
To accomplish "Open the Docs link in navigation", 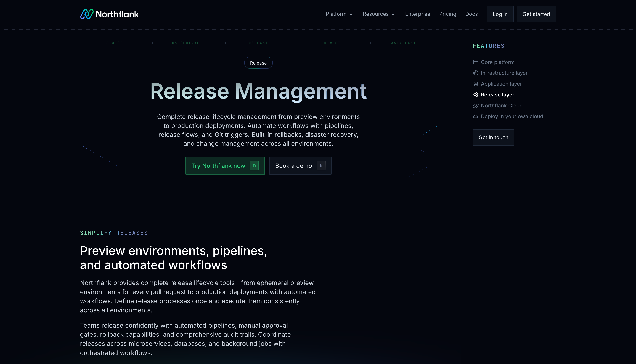I will [x=471, y=14].
